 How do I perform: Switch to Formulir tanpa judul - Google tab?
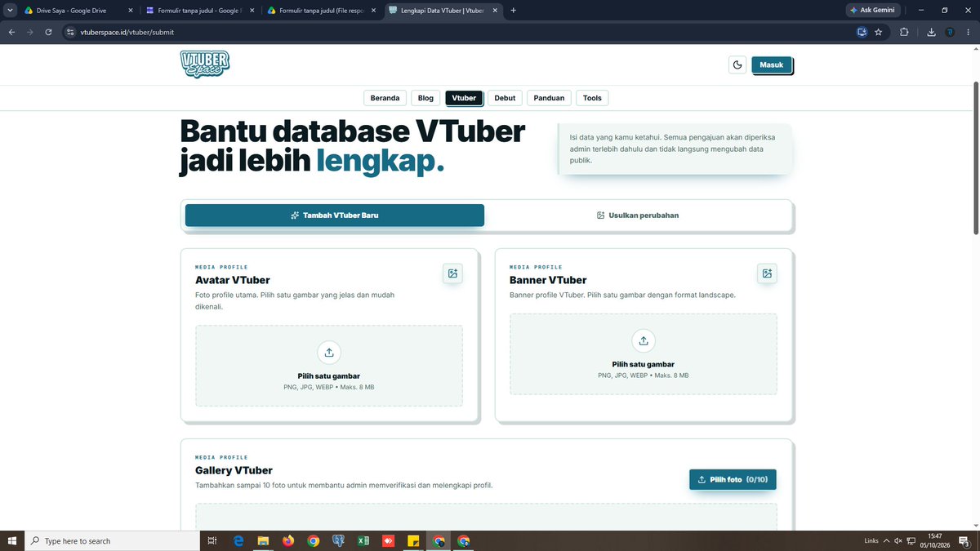[200, 11]
